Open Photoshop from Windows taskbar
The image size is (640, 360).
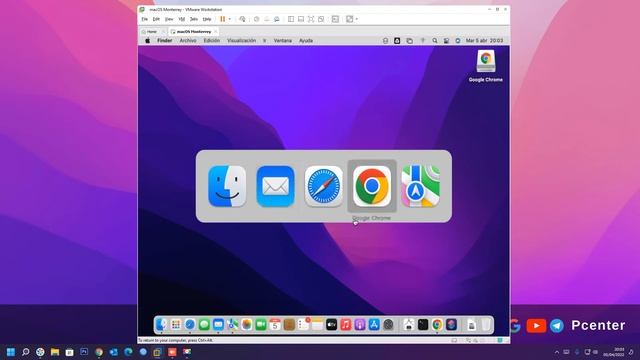tap(84, 352)
